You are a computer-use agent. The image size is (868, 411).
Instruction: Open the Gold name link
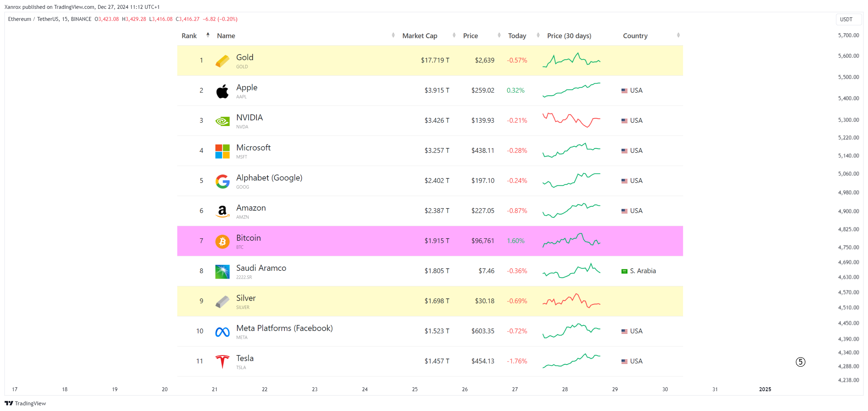point(245,57)
